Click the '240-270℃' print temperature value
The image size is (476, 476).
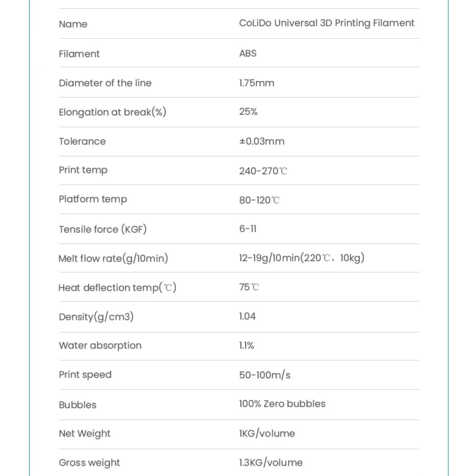coord(263,171)
